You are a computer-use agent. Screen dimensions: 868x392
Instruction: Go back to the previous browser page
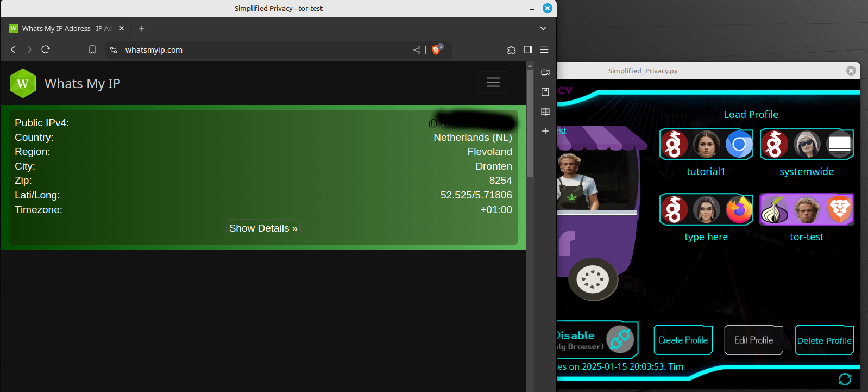pyautogui.click(x=13, y=49)
